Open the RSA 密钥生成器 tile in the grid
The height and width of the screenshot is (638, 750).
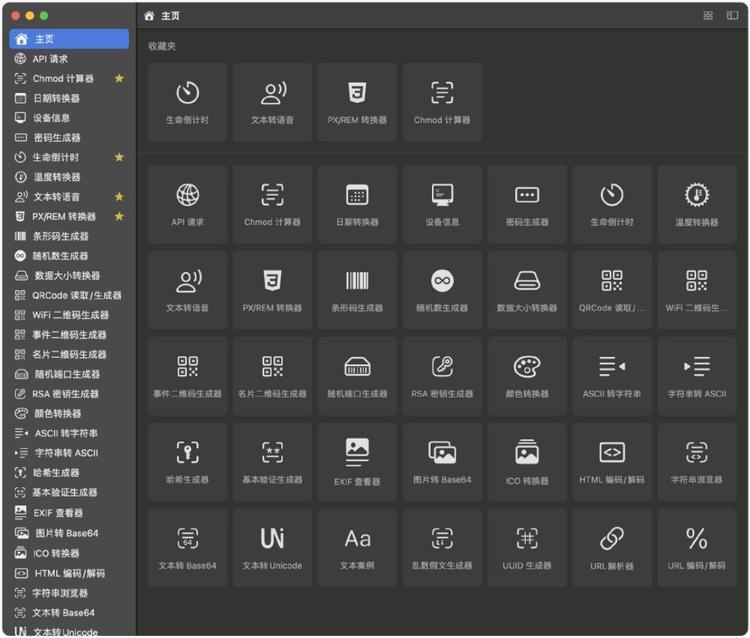442,375
